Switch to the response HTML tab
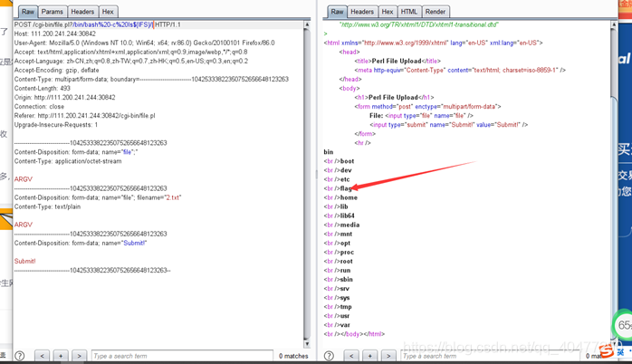Screen dimensions: 632x364 point(409,12)
